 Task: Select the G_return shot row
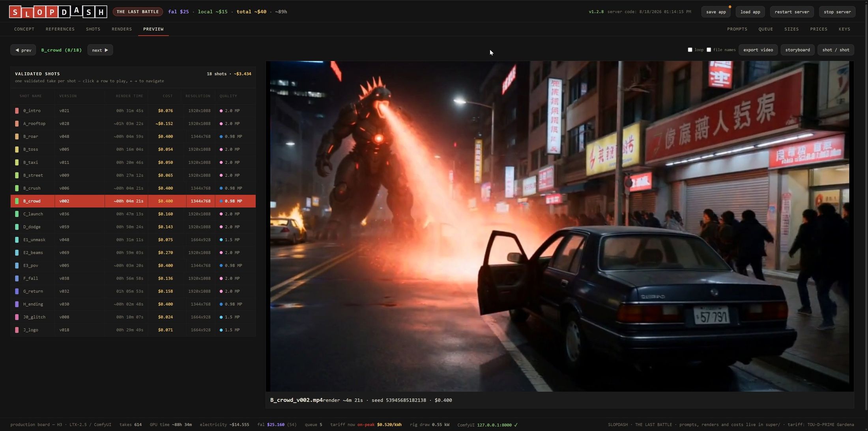point(133,291)
